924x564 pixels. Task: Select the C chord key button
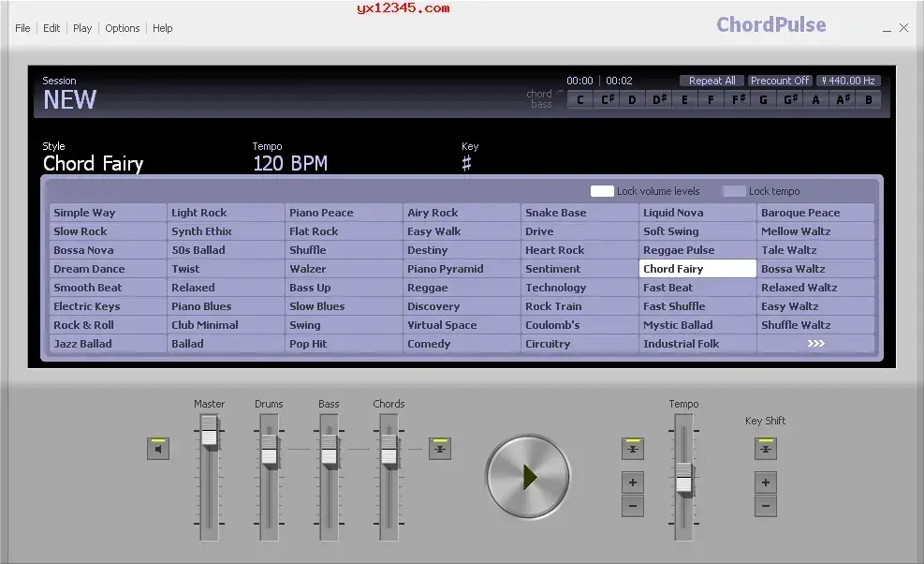pyautogui.click(x=580, y=99)
